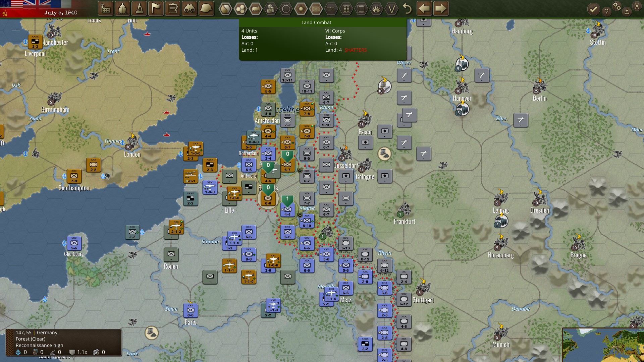The image size is (644, 362).
Task: Open the naval ship panel
Action: pos(122,9)
